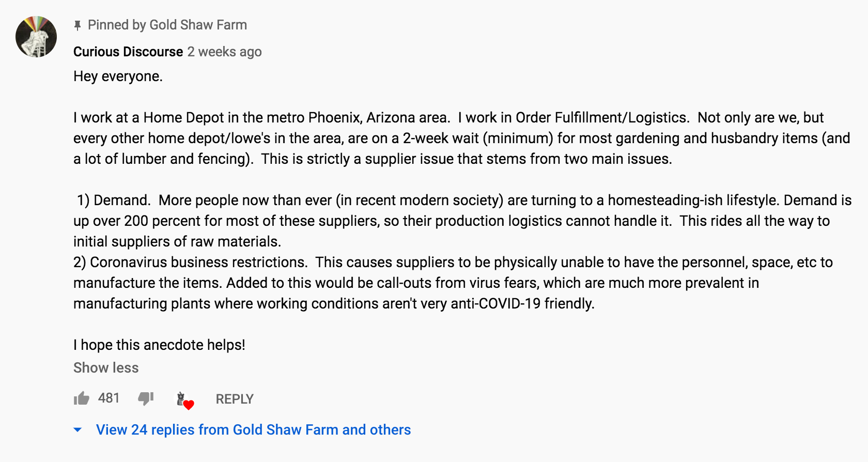Dislike the comment with thumbs down icon
Image resolution: width=868 pixels, height=462 pixels.
146,398
